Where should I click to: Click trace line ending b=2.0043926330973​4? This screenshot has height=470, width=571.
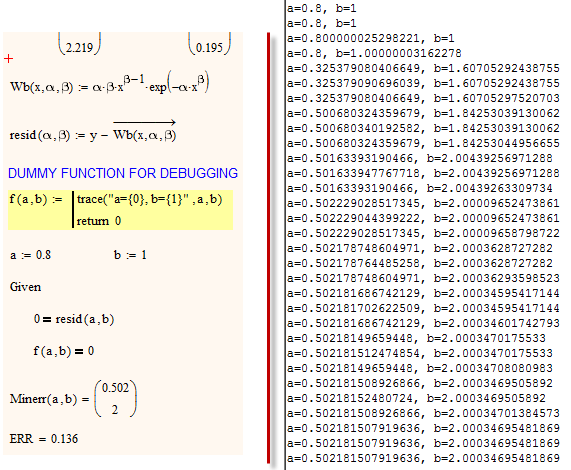(420, 188)
